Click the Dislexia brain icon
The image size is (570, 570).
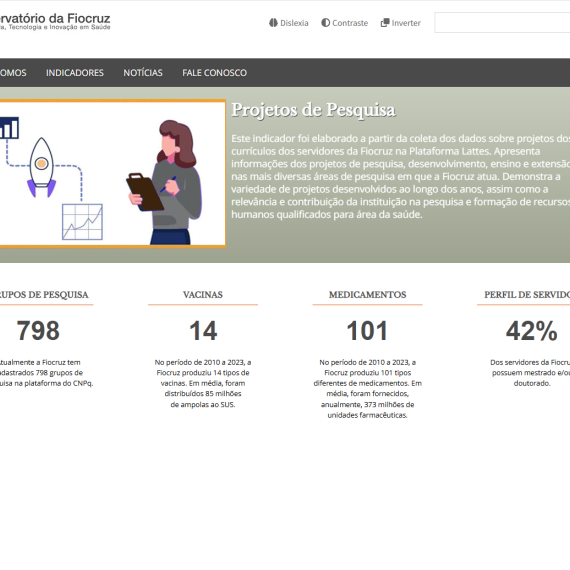[x=273, y=23]
